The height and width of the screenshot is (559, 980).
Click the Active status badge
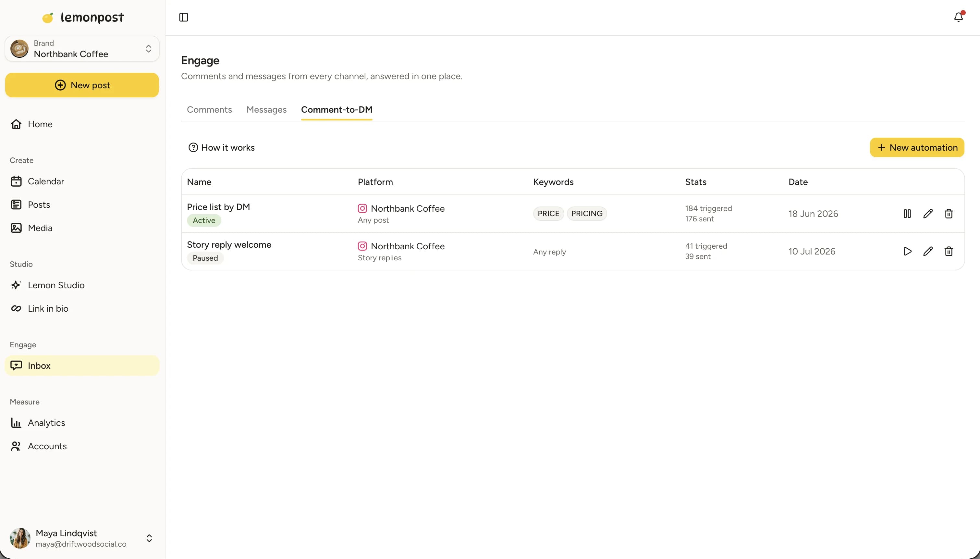pos(204,220)
